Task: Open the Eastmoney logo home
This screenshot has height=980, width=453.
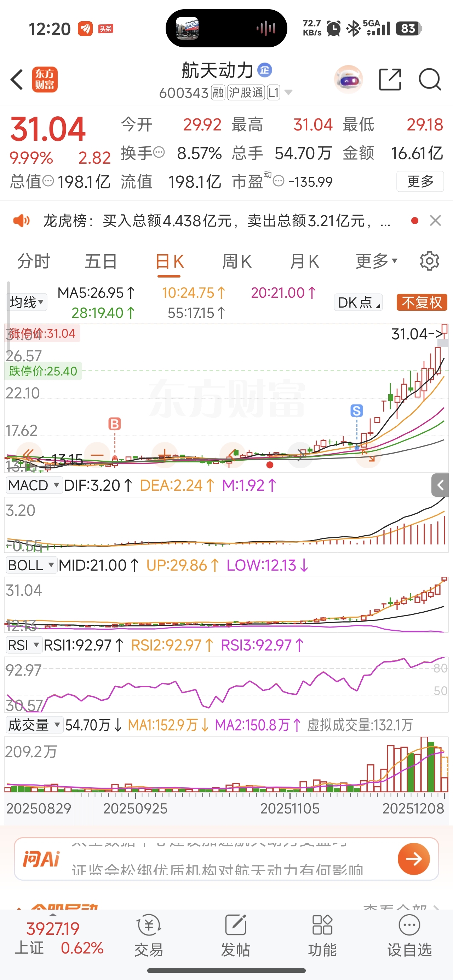Action: (x=45, y=80)
